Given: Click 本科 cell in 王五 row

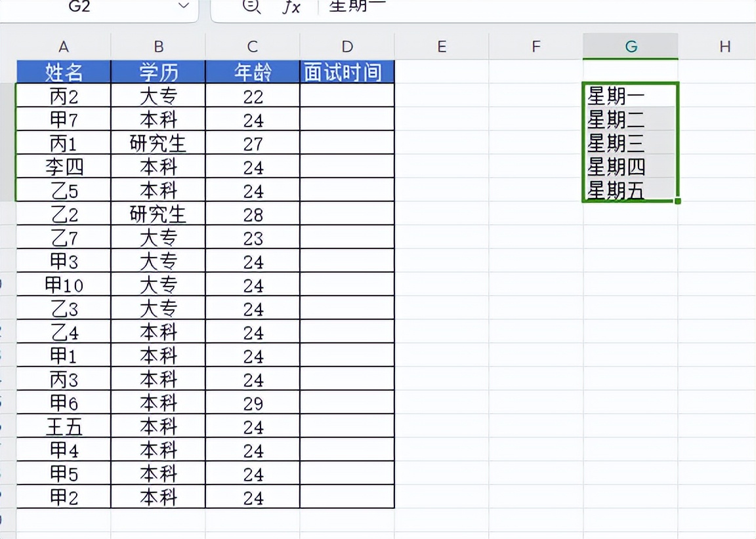Looking at the screenshot, I should coord(158,426).
